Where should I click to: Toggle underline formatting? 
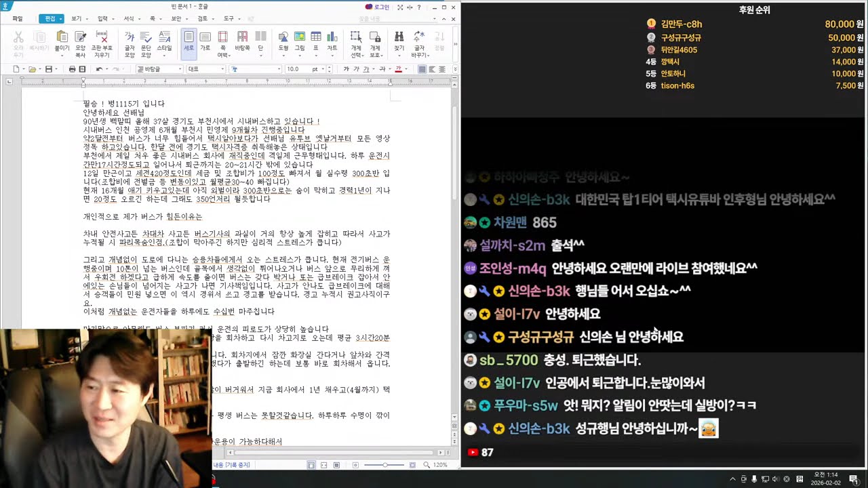(366, 69)
